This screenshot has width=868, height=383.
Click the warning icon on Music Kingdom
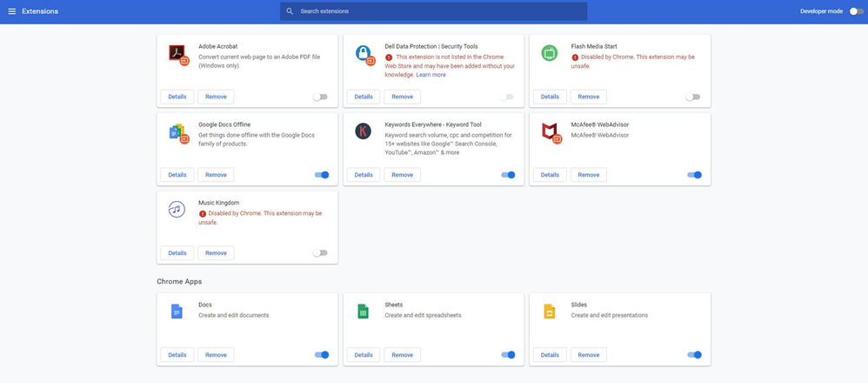click(x=203, y=213)
